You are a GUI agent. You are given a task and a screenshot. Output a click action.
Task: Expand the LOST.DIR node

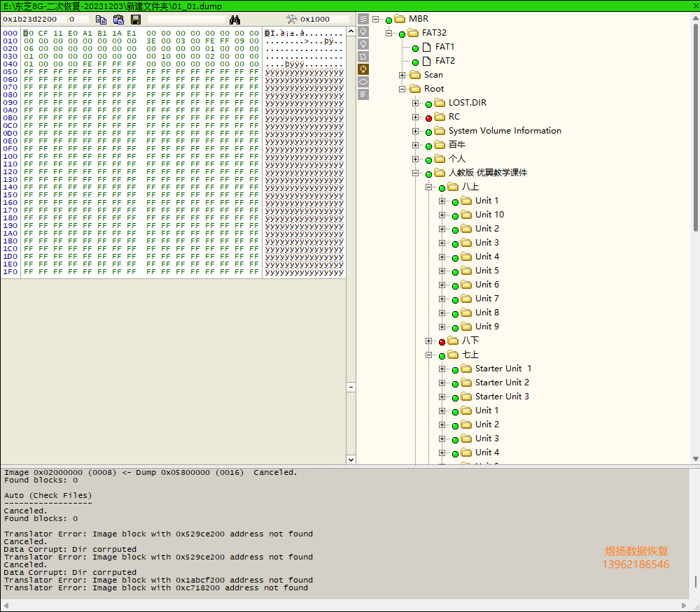(416, 103)
